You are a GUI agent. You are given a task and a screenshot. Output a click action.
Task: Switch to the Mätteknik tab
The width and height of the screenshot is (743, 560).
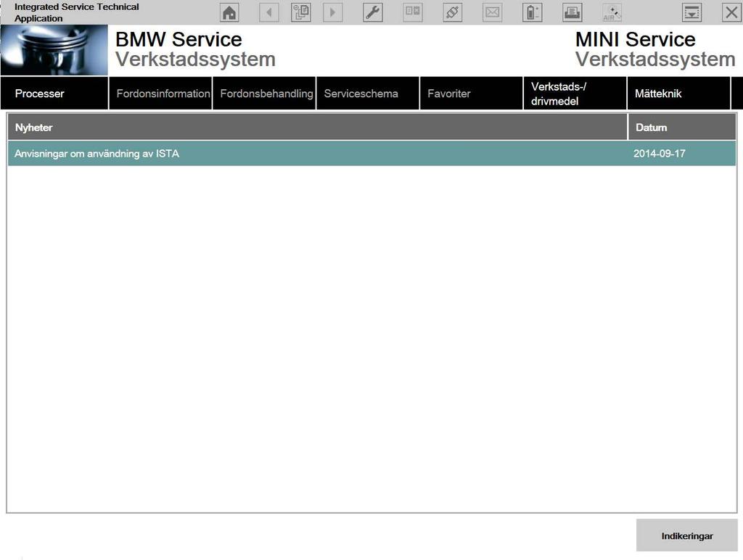coord(678,94)
